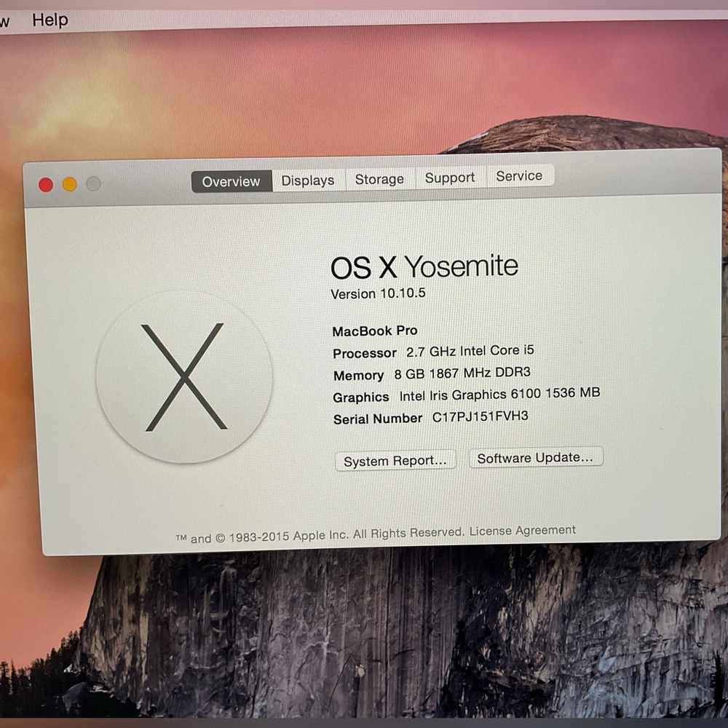Open the Storage tab

tap(379, 179)
